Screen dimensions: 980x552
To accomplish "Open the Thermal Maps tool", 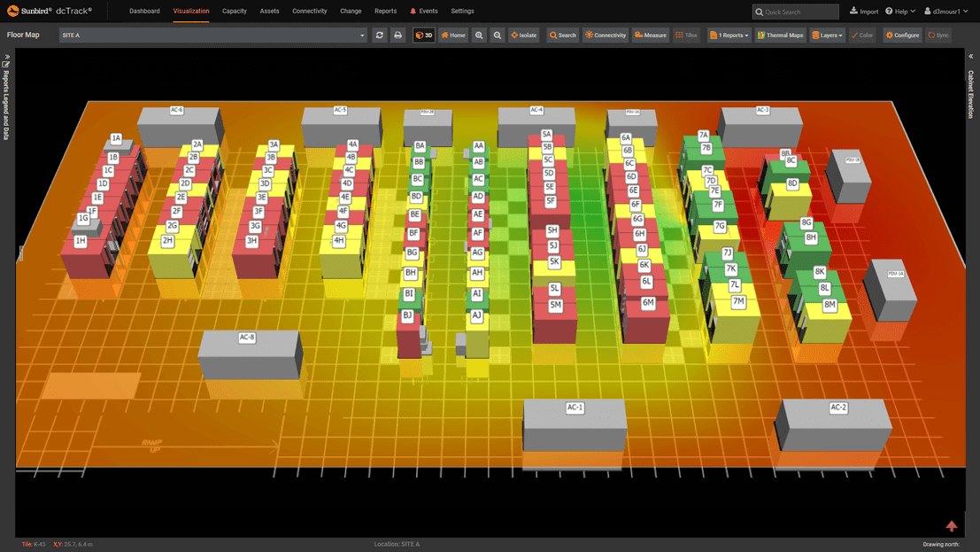I will point(779,35).
